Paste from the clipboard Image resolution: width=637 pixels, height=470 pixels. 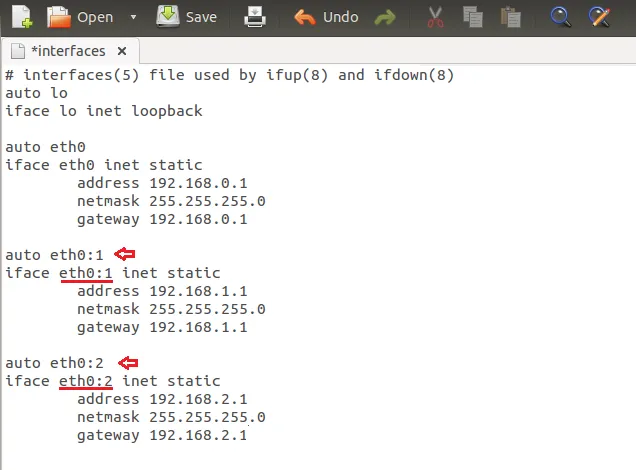point(511,17)
